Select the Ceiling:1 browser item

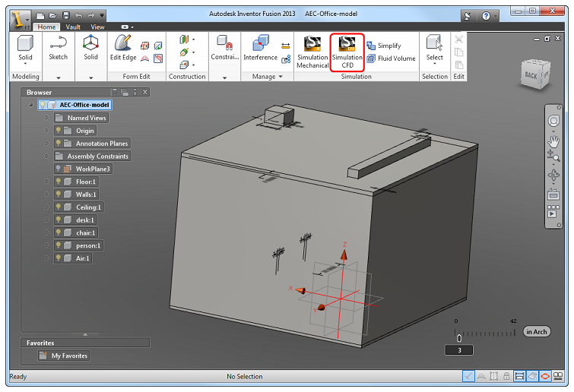point(78,207)
